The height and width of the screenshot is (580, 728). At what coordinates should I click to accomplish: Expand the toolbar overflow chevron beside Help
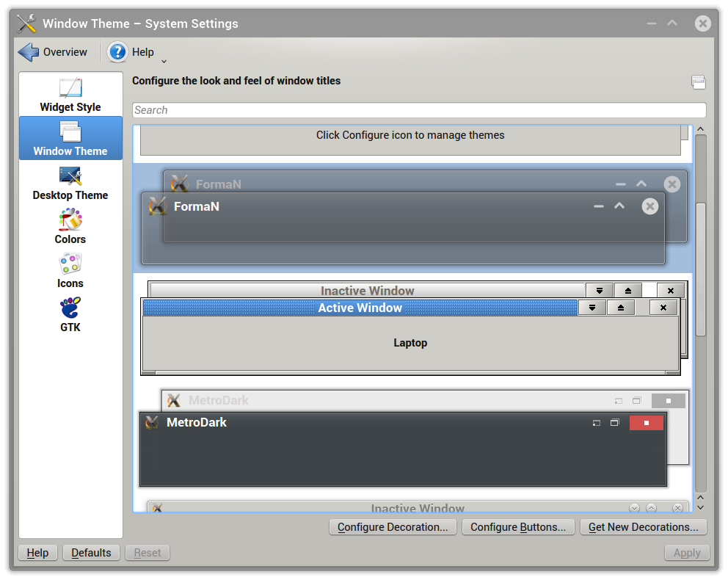pyautogui.click(x=164, y=61)
